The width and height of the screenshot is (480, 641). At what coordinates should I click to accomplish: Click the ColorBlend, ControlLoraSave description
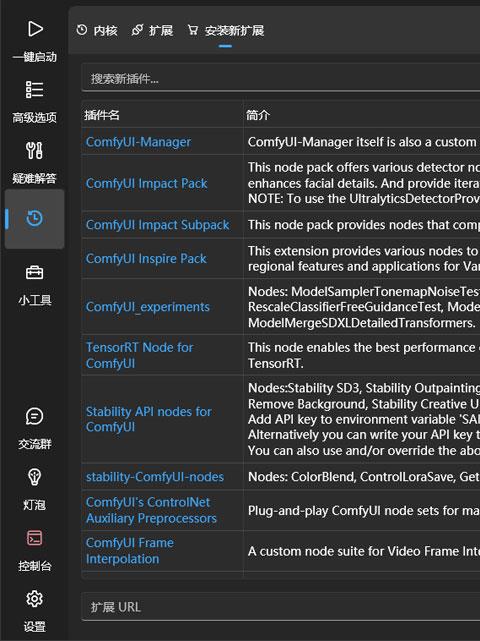pyautogui.click(x=364, y=477)
